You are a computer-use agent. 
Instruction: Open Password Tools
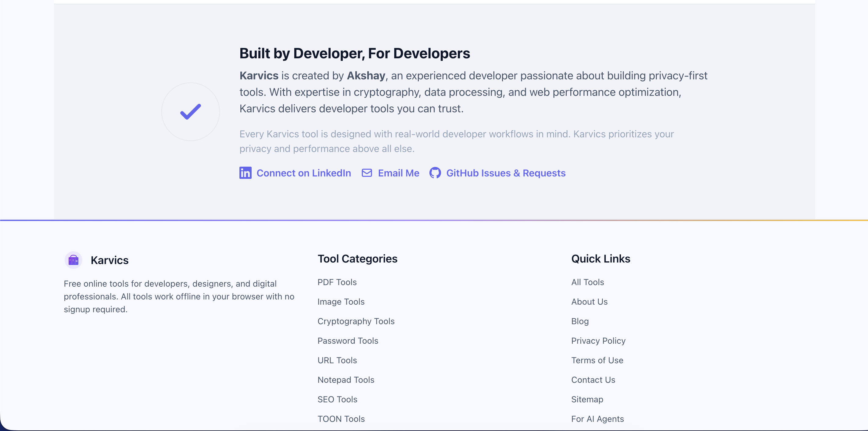348,341
